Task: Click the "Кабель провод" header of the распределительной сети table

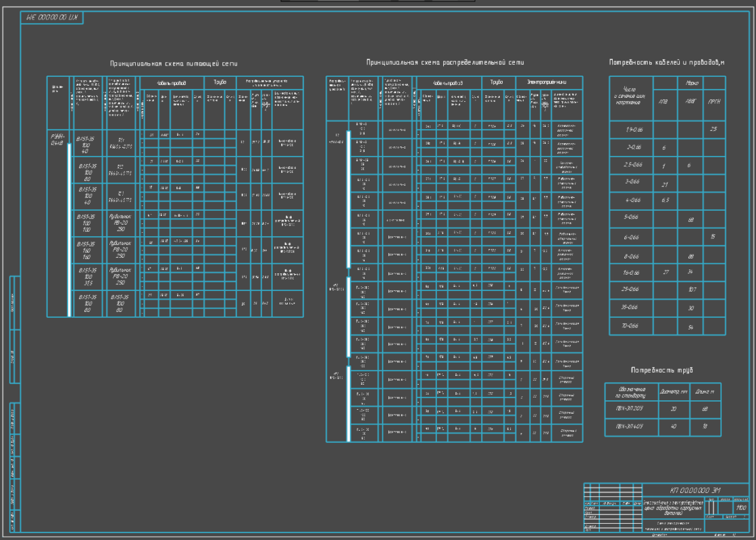Action: tap(448, 83)
